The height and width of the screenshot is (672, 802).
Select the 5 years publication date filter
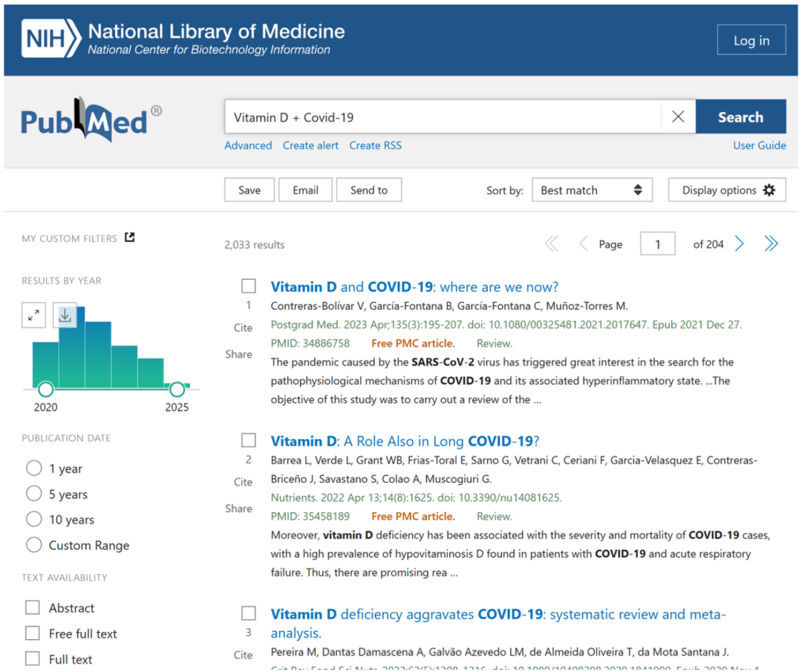34,494
